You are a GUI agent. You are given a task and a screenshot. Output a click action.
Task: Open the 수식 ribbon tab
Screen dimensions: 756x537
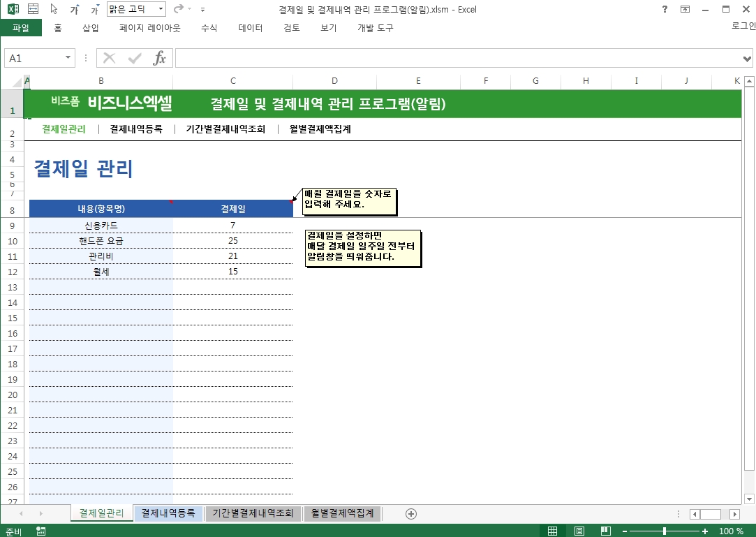point(209,28)
